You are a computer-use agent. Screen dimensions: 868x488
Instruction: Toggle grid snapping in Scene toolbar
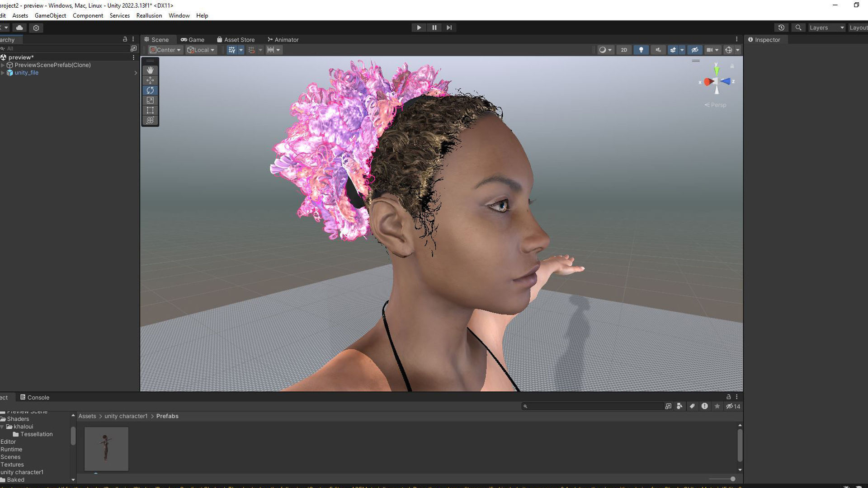pos(251,50)
